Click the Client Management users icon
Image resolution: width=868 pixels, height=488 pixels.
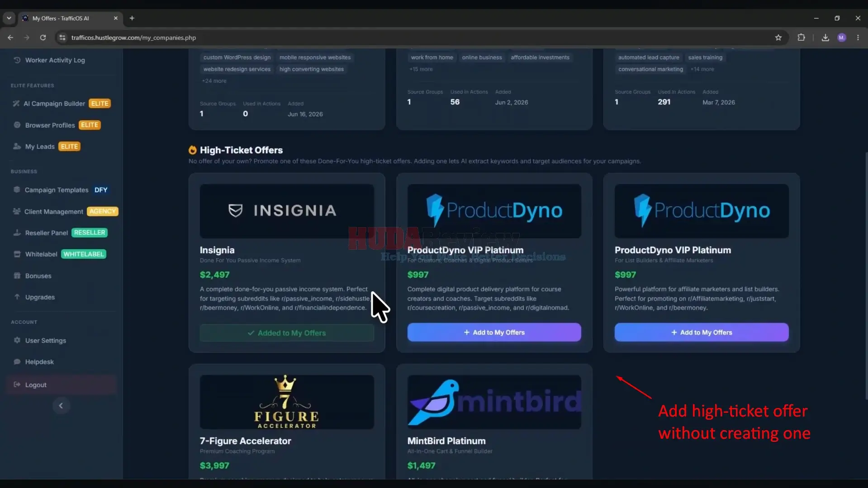(x=17, y=211)
